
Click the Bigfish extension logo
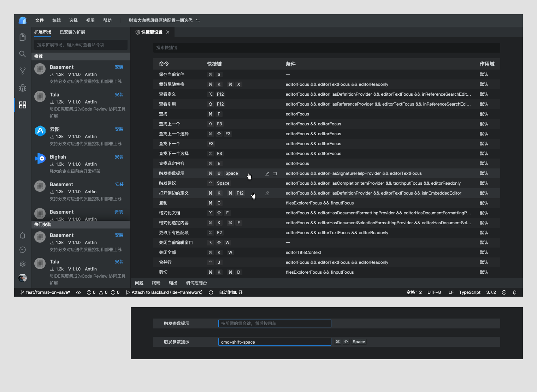click(x=40, y=159)
